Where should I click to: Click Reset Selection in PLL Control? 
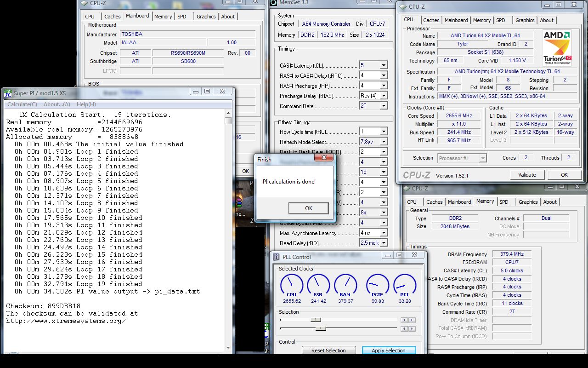(328, 351)
